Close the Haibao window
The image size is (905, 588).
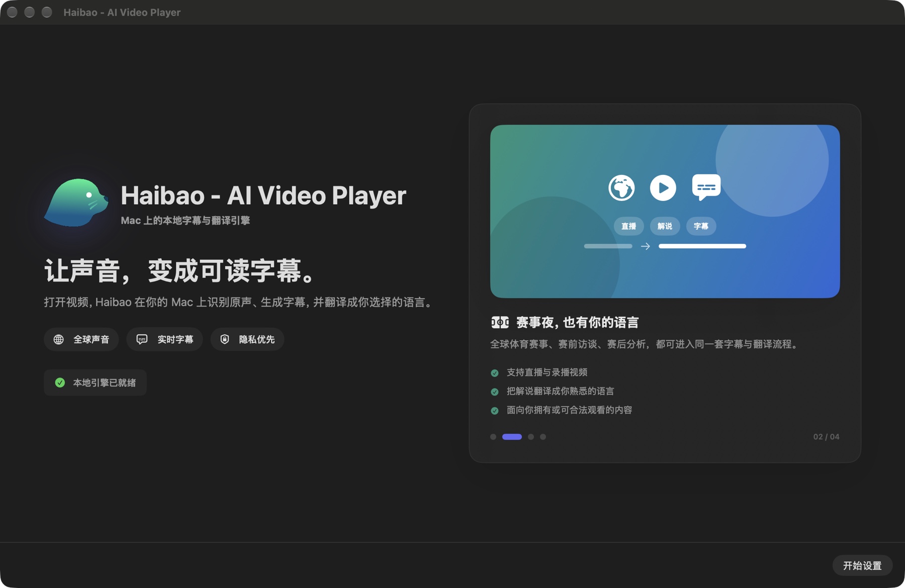point(13,12)
